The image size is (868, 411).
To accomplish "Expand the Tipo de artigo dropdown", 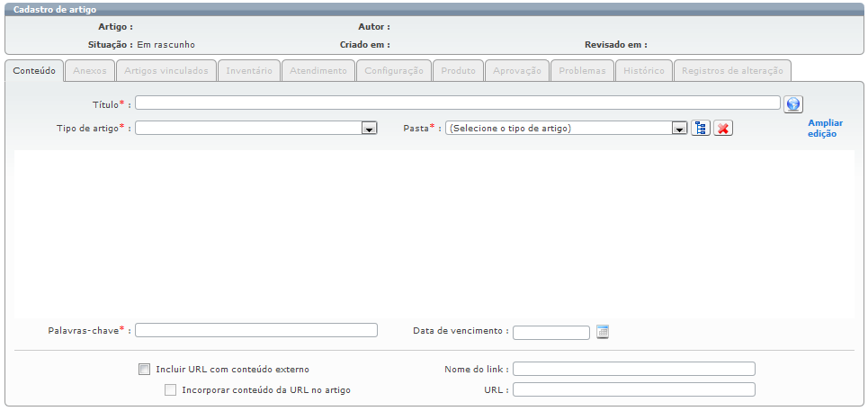I will (x=369, y=129).
